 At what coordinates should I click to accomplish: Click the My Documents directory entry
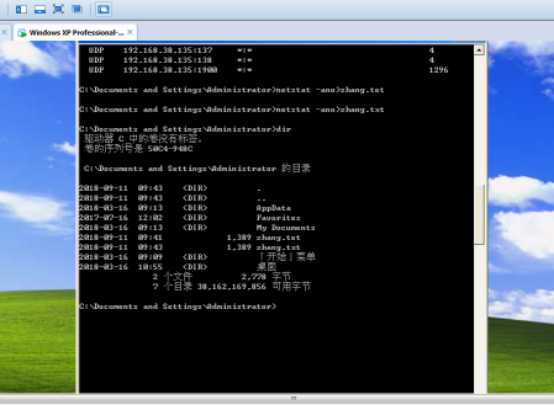pyautogui.click(x=197, y=228)
